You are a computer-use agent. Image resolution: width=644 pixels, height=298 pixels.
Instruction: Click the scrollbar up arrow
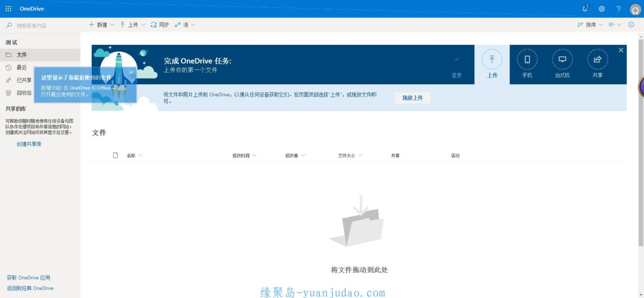(x=641, y=37)
